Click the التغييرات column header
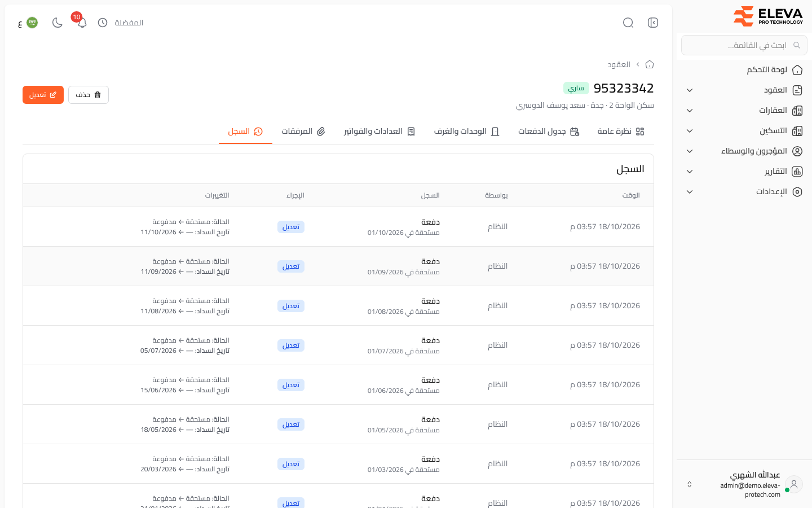 (217, 195)
